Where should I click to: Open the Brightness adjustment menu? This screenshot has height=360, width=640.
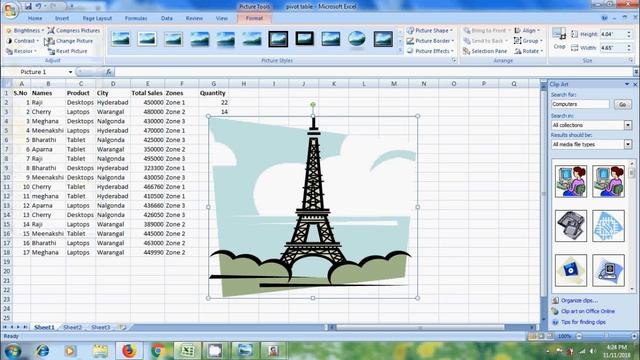coord(24,31)
